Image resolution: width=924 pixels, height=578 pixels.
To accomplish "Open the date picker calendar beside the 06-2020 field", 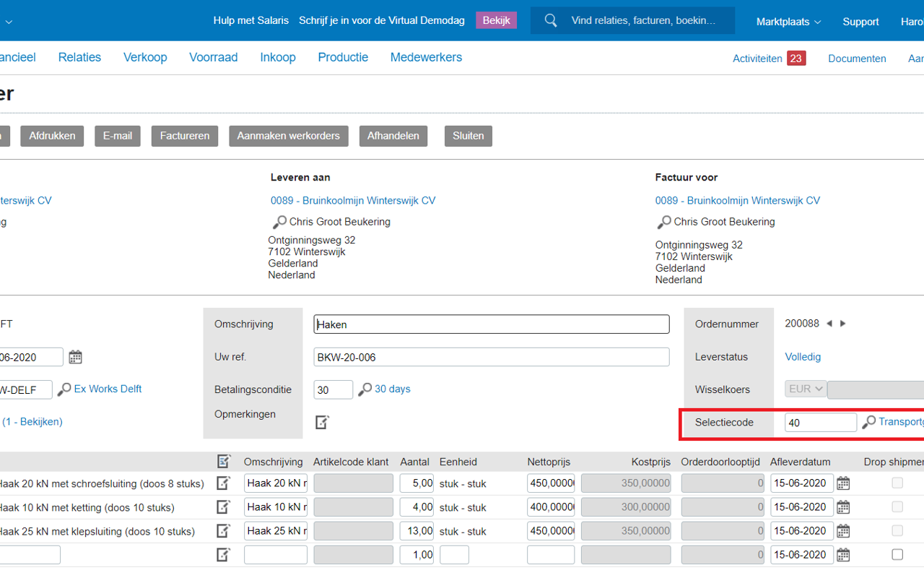I will point(75,357).
